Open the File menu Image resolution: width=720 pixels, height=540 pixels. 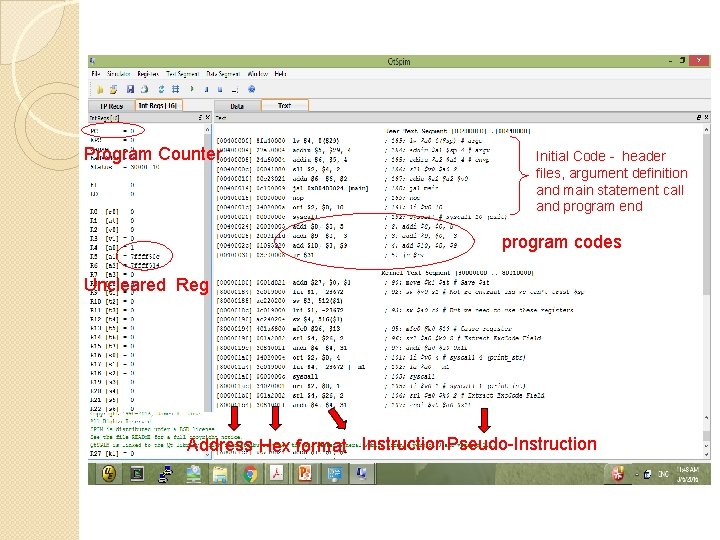coord(96,73)
